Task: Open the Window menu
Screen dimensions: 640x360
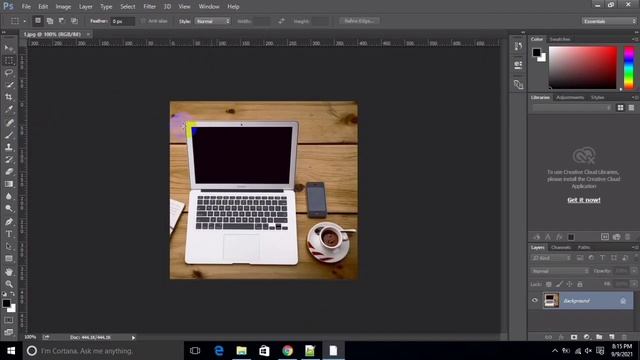Action: pos(209,7)
